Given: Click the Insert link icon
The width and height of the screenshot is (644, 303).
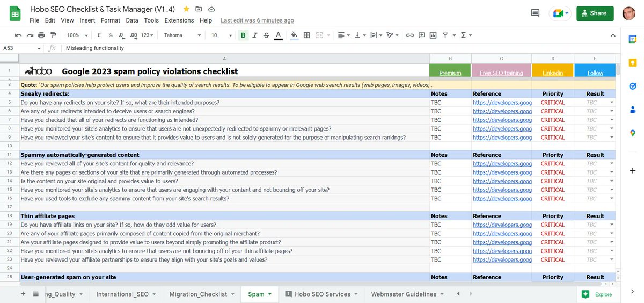Looking at the screenshot, I should (x=409, y=35).
